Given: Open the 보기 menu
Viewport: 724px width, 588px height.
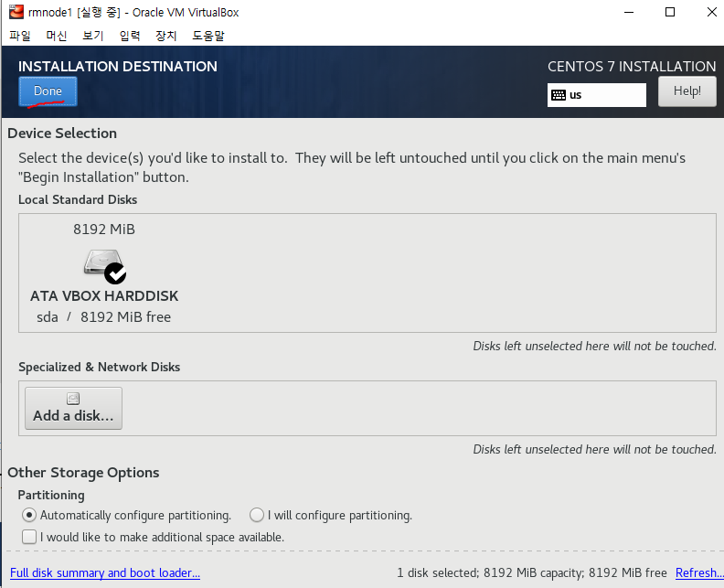Looking at the screenshot, I should (x=93, y=36).
